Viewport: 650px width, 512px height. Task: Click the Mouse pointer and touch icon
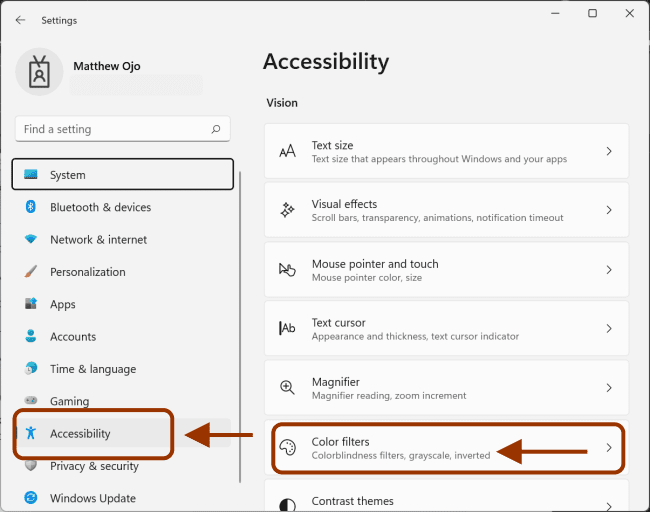pyautogui.click(x=287, y=270)
